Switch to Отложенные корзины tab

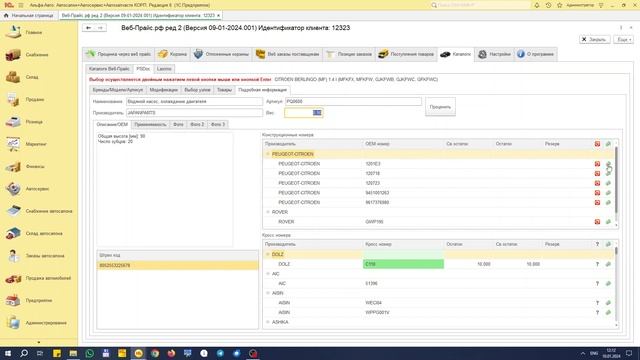[x=222, y=54]
